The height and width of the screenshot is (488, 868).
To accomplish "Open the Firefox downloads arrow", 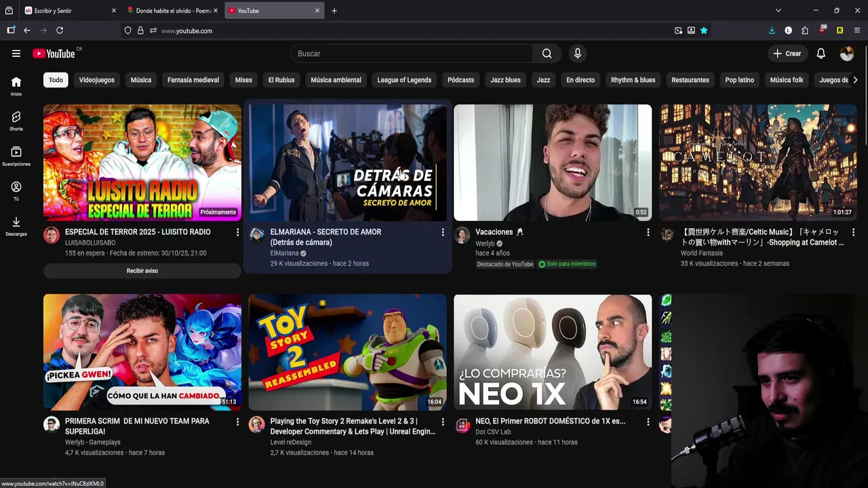I will (x=772, y=30).
